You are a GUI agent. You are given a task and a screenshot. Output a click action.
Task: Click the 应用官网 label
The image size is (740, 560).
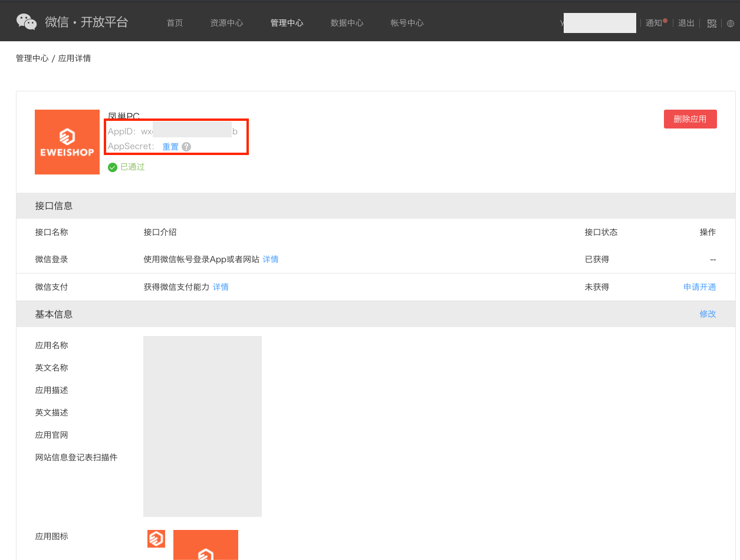(x=52, y=435)
